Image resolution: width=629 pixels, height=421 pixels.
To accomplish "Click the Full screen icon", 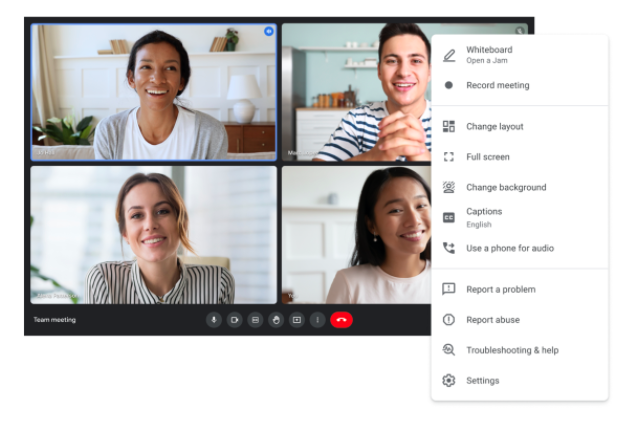I will [449, 157].
